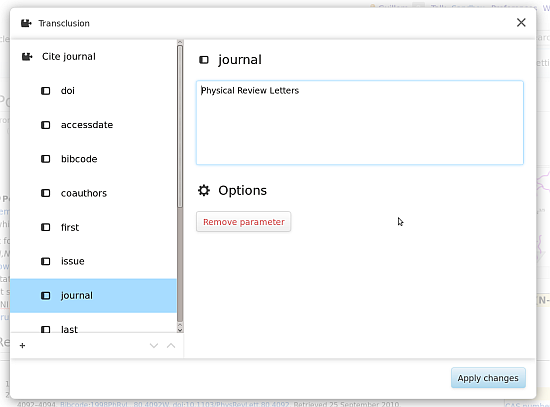Click the puzzle icon beside Cite journal

[27, 56]
